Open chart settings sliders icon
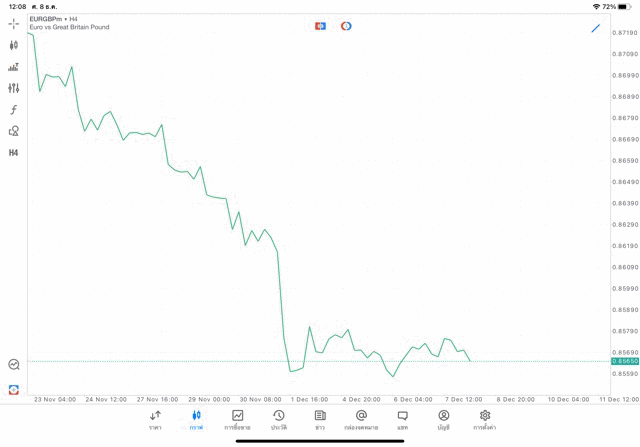 13,88
